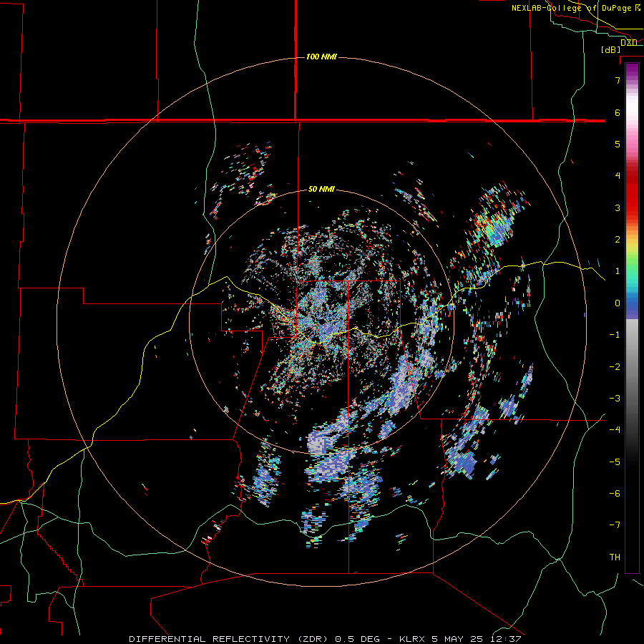Click the blue zero-dB section of color bar
This screenshot has width=644, height=644.
[x=632, y=306]
